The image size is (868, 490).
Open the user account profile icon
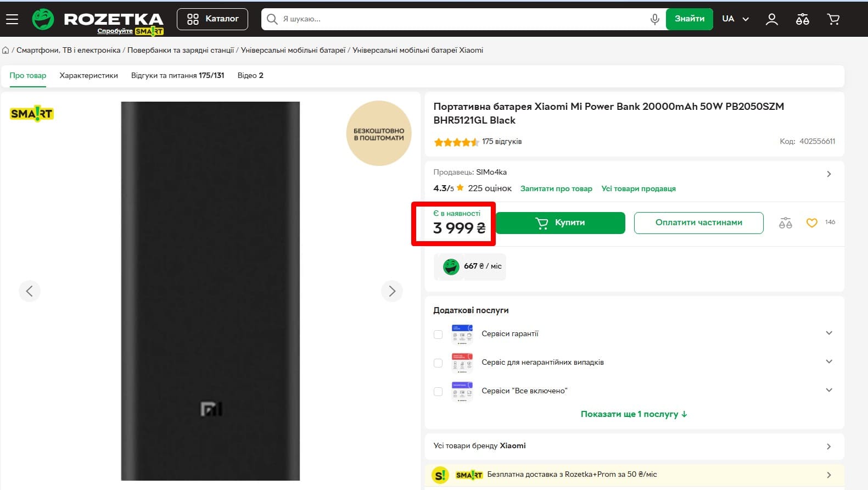771,19
